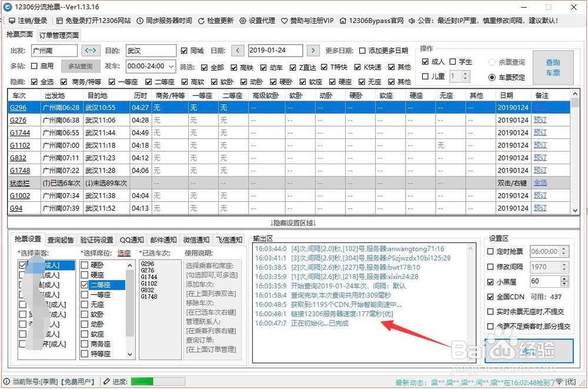Open 邮件通知 tab
The width and height of the screenshot is (588, 389).
(x=163, y=240)
